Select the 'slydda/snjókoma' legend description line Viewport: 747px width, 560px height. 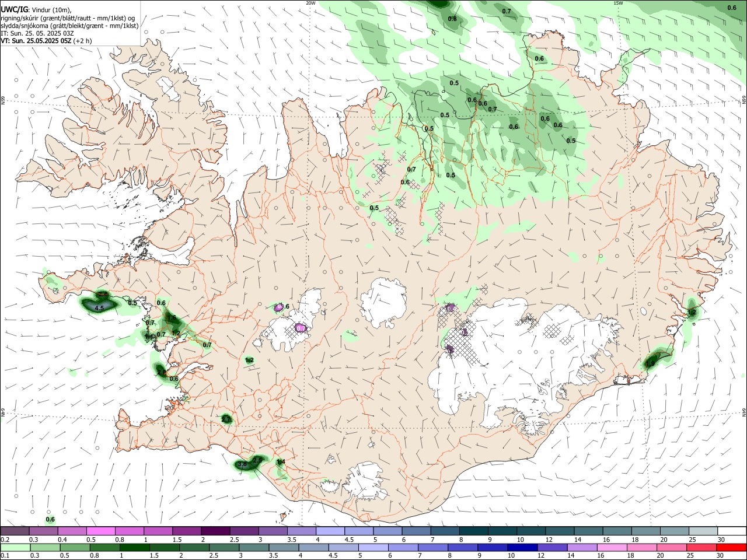click(69, 26)
